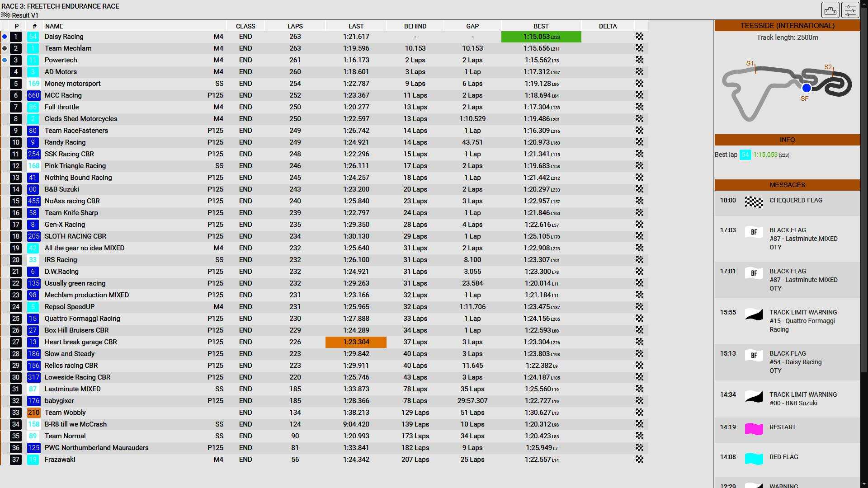868x488 pixels.
Task: Click Result V1 session label
Action: pyautogui.click(x=25, y=15)
